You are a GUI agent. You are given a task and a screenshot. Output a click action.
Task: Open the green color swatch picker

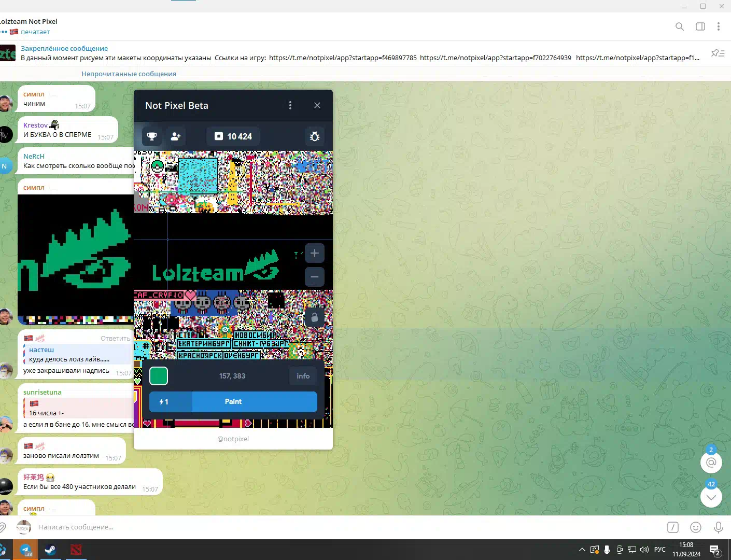159,376
